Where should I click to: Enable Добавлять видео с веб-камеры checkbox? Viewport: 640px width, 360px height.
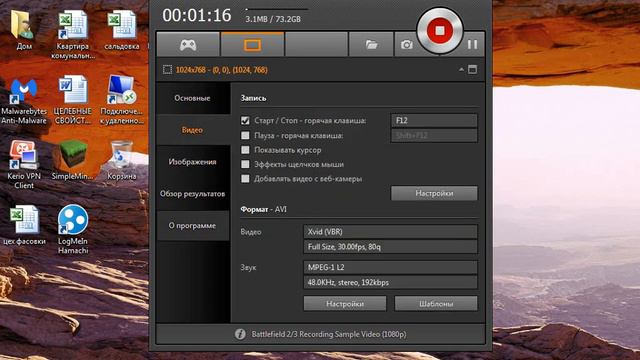[x=245, y=178]
